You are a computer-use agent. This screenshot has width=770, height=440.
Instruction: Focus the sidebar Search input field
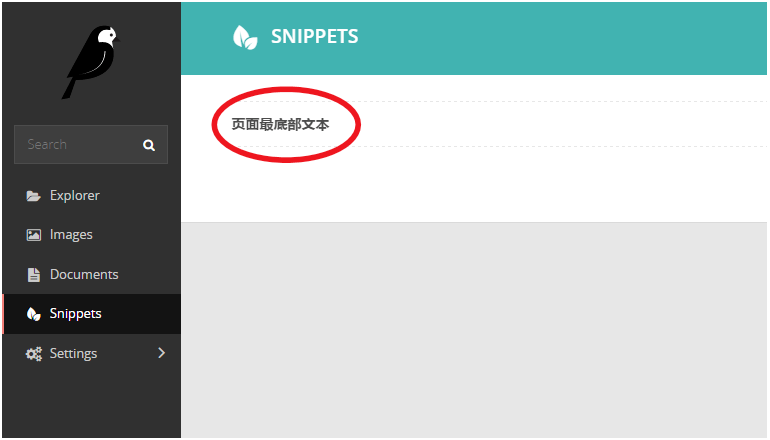pyautogui.click(x=91, y=144)
